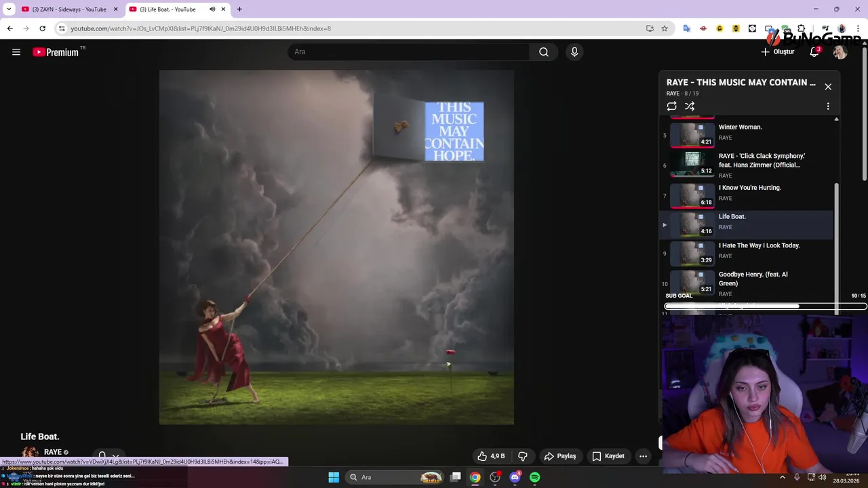This screenshot has height=488, width=868.
Task: Close the RAYE playlist panel
Action: [828, 87]
